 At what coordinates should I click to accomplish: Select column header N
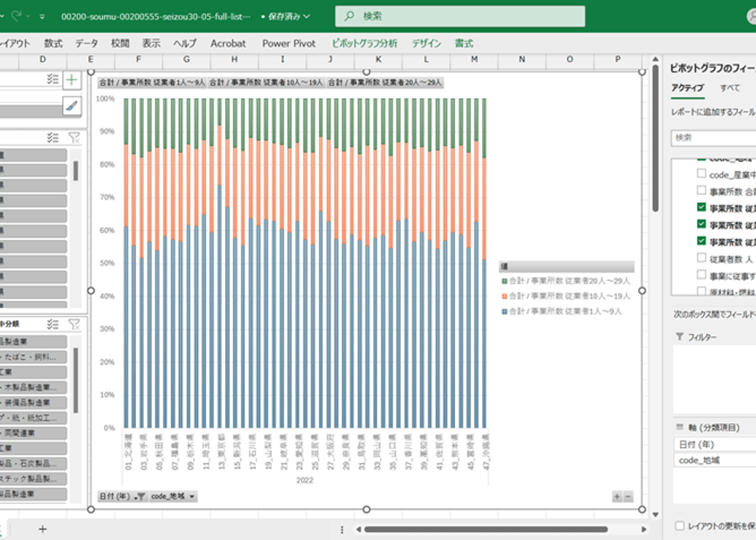pos(522,59)
